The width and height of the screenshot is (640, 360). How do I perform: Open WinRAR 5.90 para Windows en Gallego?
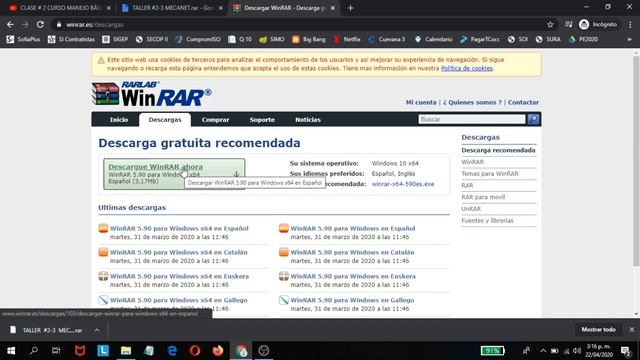352,300
